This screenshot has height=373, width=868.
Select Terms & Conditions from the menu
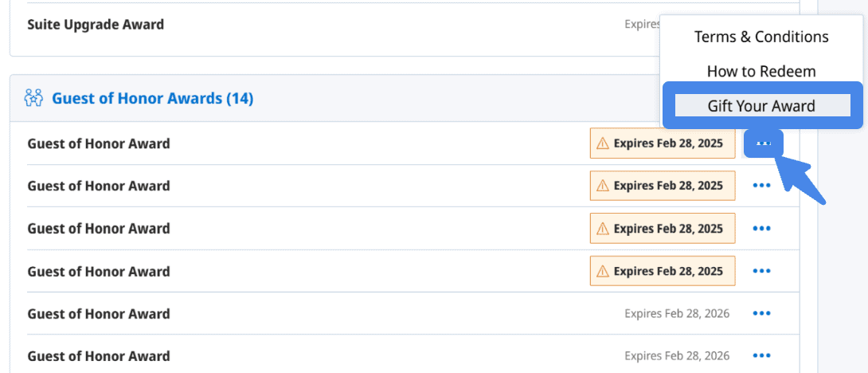coord(761,37)
